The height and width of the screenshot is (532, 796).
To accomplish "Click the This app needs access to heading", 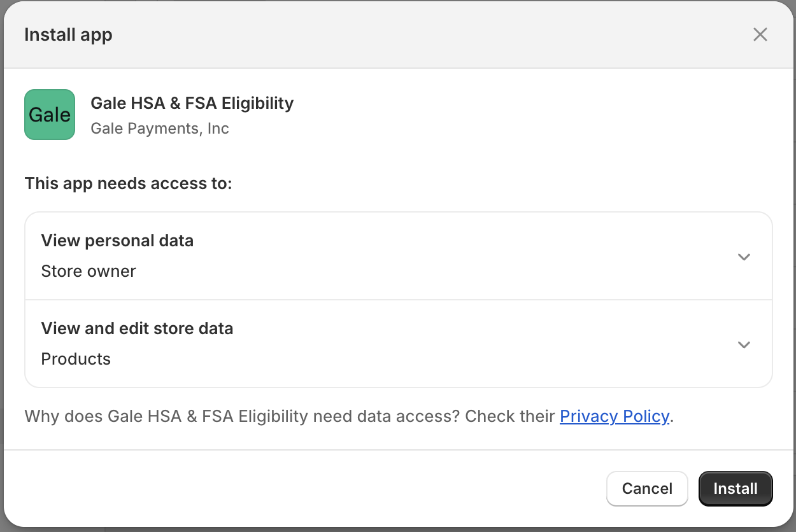I will click(128, 184).
